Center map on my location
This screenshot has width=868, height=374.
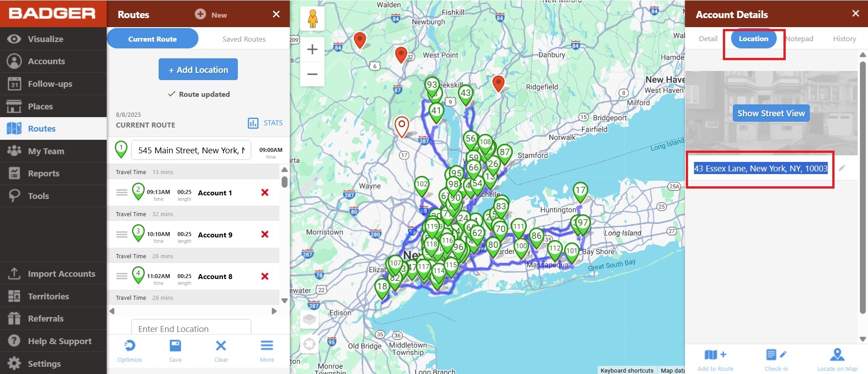310,344
